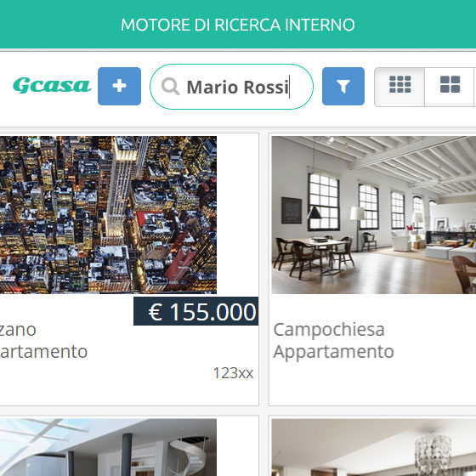The height and width of the screenshot is (476, 476).
Task: Switch to the large grid view
Action: [450, 87]
